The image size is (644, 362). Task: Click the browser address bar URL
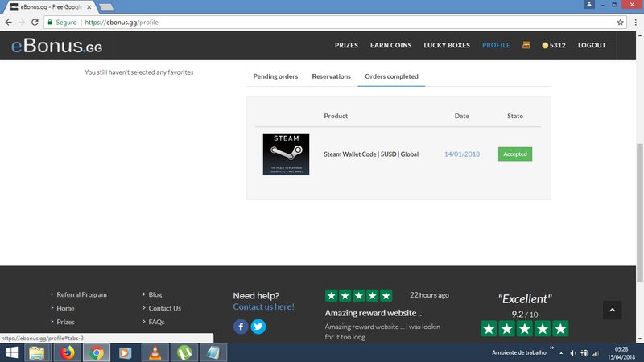coord(122,23)
